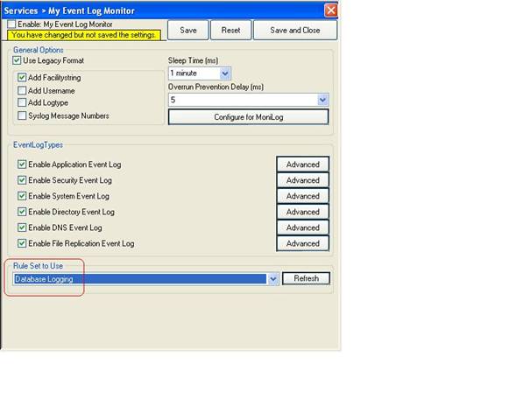
Task: Open Advanced for DNS Event Log
Action: (x=303, y=227)
